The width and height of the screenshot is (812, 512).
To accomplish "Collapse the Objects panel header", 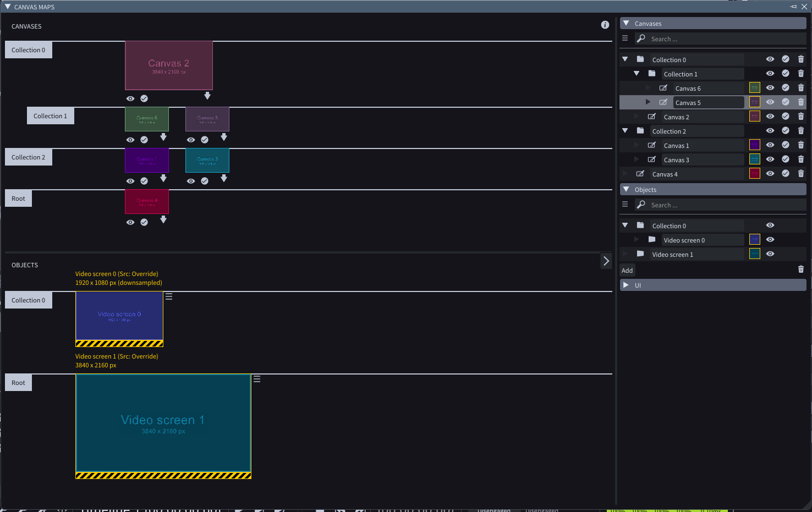I will coord(626,189).
